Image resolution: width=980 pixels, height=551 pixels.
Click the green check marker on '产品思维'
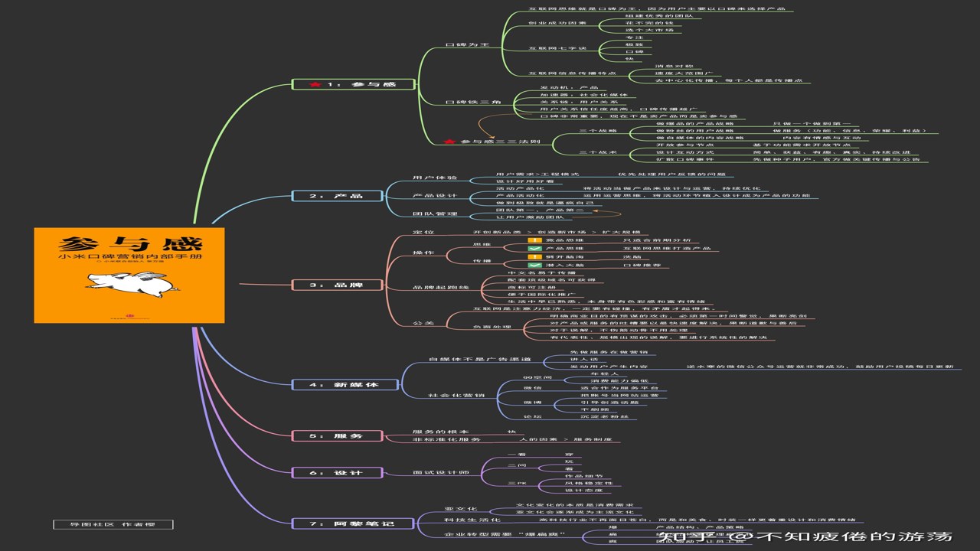[536, 249]
